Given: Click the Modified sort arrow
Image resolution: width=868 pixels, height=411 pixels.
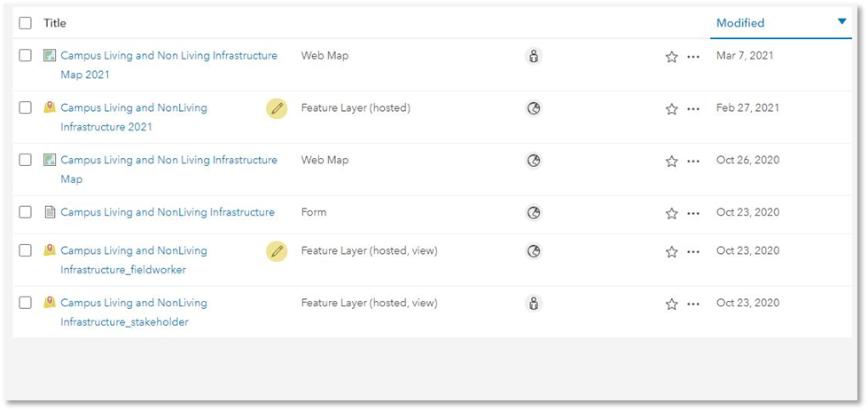Looking at the screenshot, I should point(842,22).
